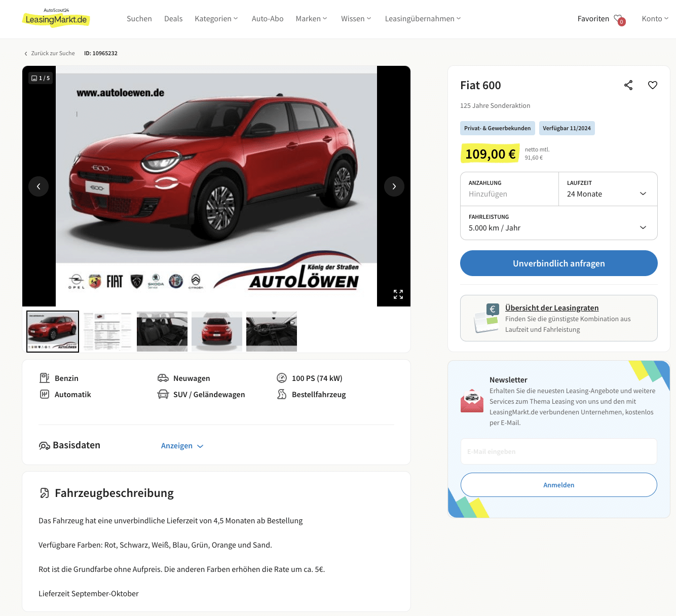This screenshot has width=676, height=616.
Task: Click the Basisdaten car search icon
Action: [x=45, y=446]
